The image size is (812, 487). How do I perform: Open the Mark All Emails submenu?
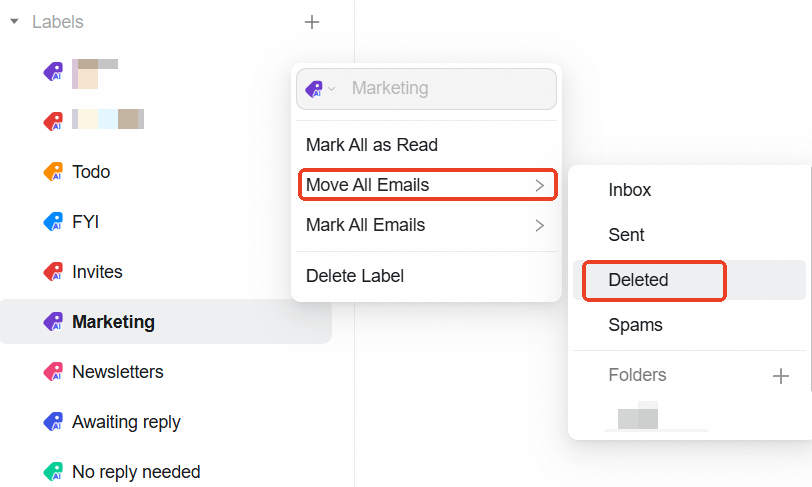tap(426, 225)
